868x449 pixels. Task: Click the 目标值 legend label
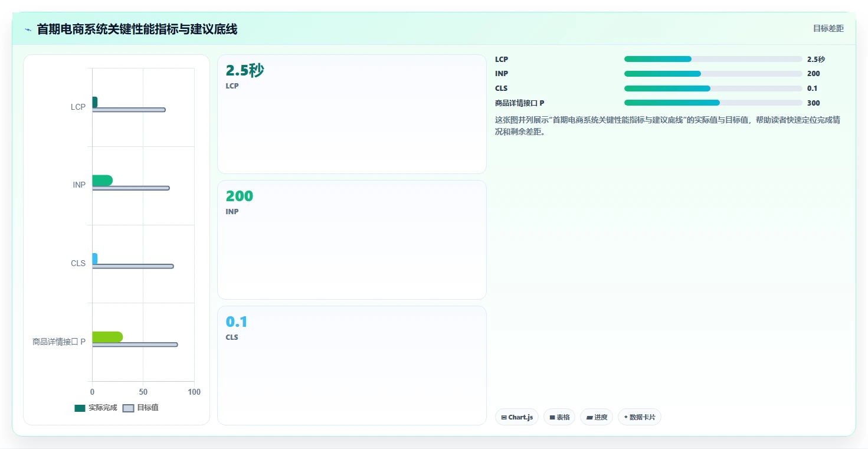(x=148, y=408)
